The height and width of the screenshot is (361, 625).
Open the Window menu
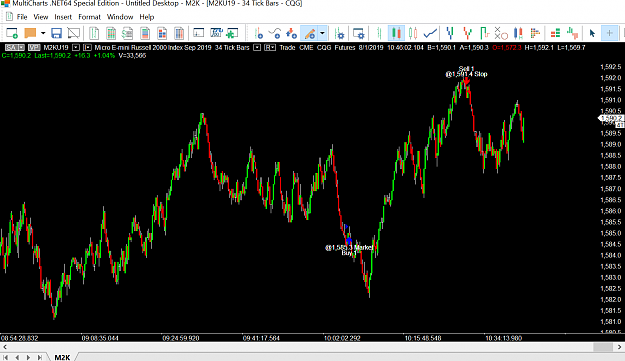[x=120, y=17]
